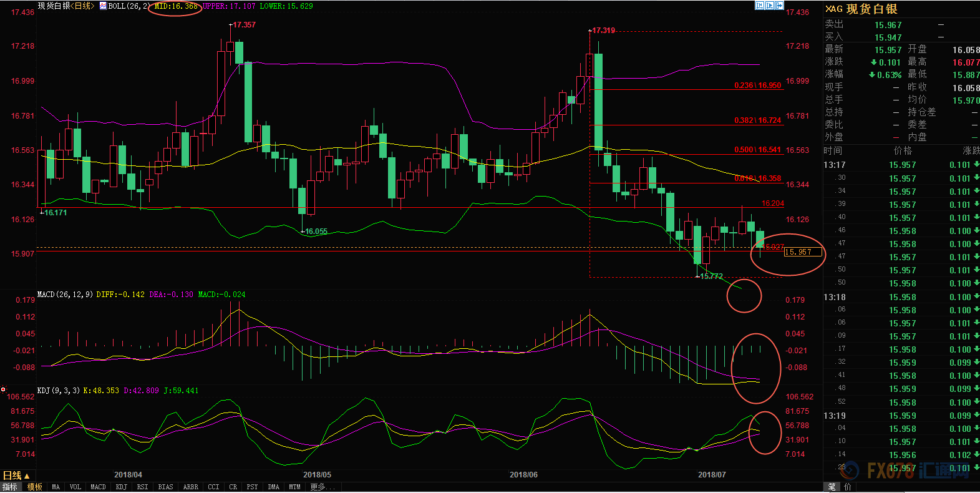Click the 价格 column header

903,150
